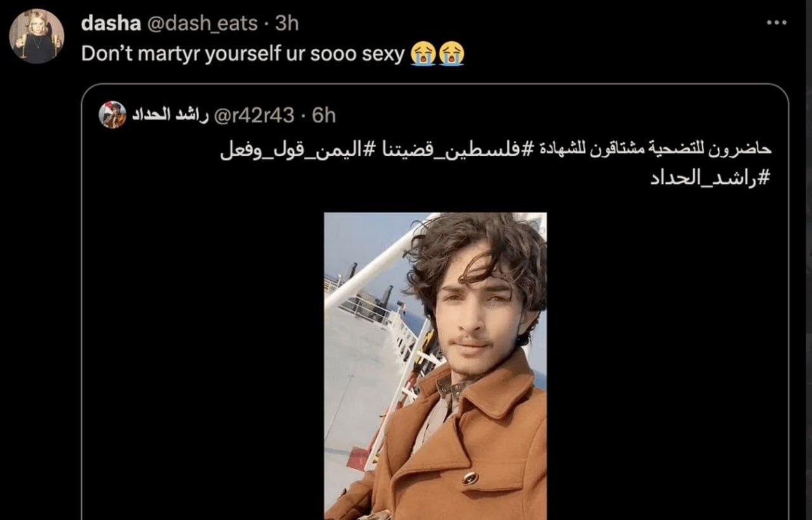Screen dimensions: 812x520
Task: Click the first crying emoji
Action: [422, 53]
